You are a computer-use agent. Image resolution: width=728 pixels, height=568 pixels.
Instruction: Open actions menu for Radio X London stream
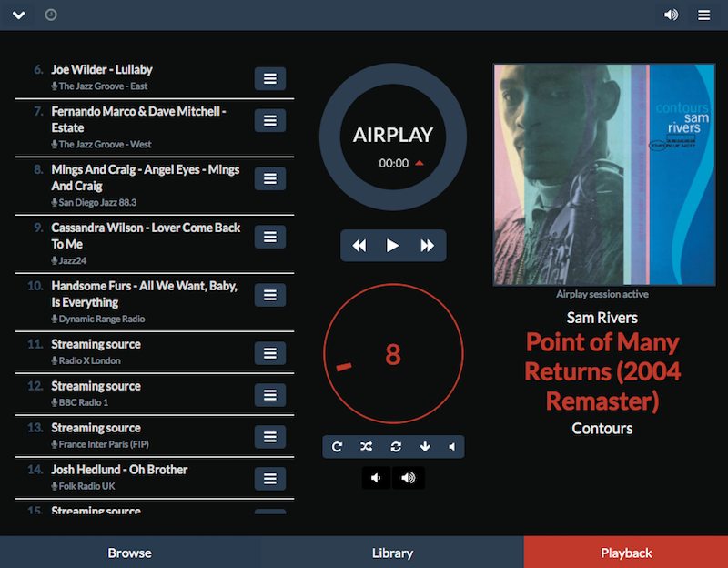coord(270,353)
